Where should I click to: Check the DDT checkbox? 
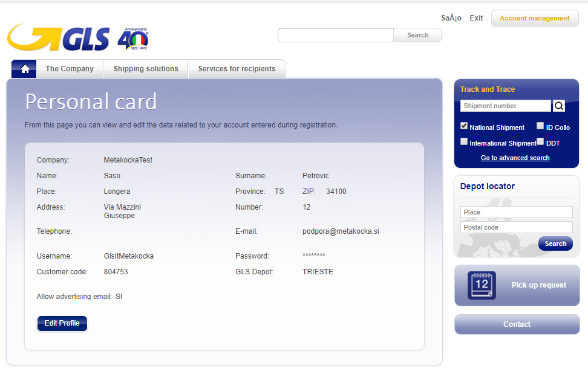540,141
